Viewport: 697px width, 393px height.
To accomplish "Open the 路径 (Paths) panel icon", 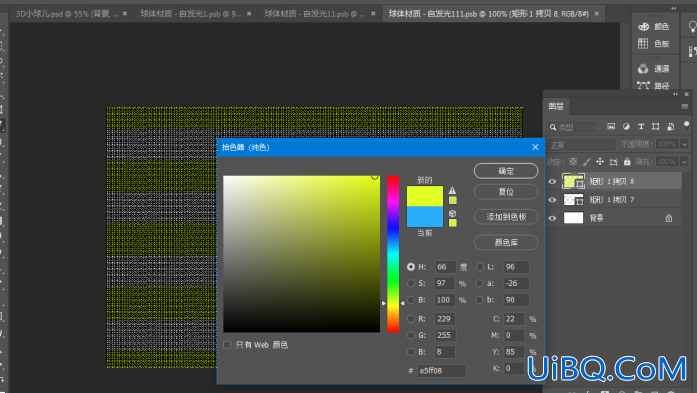I will click(643, 85).
